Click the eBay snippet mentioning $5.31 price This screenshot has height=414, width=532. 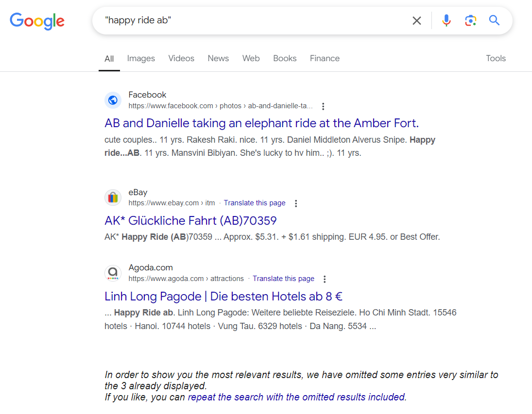[x=272, y=237]
